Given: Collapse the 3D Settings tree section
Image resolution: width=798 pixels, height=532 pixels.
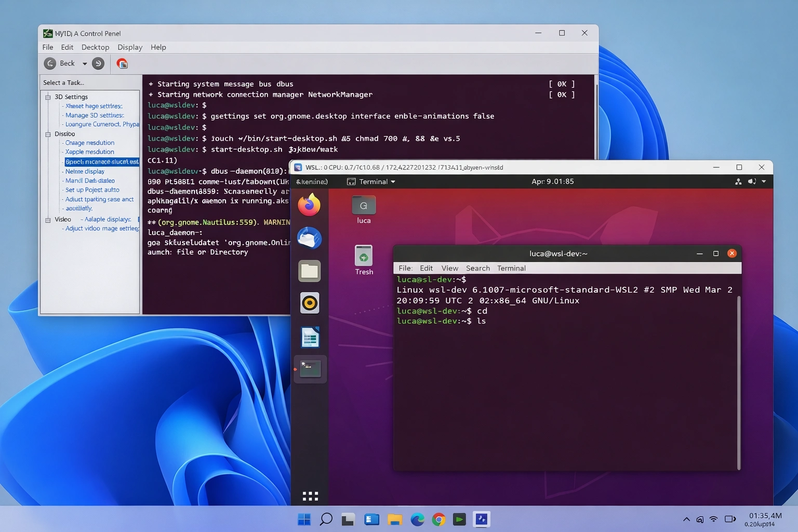Looking at the screenshot, I should pyautogui.click(x=48, y=97).
